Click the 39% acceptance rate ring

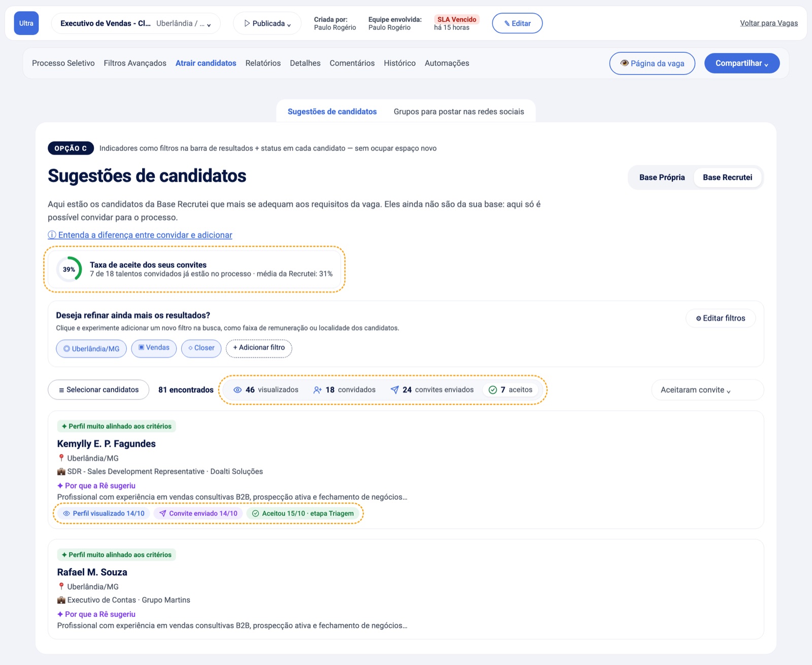(x=69, y=269)
